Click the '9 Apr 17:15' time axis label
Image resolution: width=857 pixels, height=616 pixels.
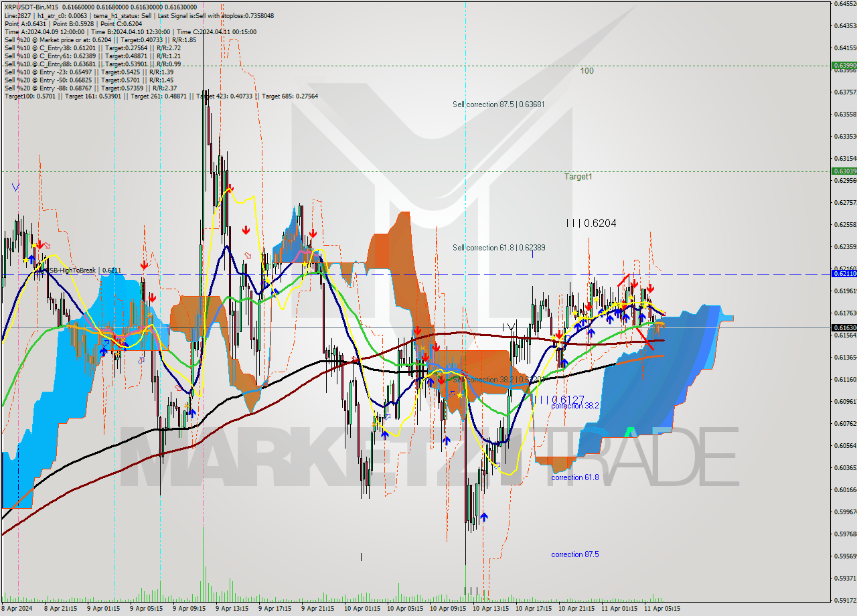pyautogui.click(x=275, y=609)
